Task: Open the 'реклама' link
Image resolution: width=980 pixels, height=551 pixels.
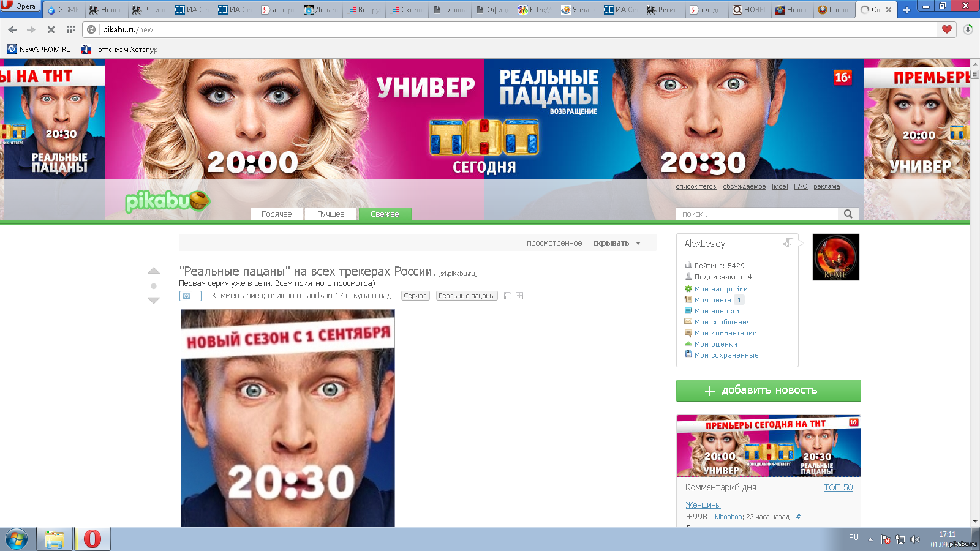Action: tap(827, 186)
